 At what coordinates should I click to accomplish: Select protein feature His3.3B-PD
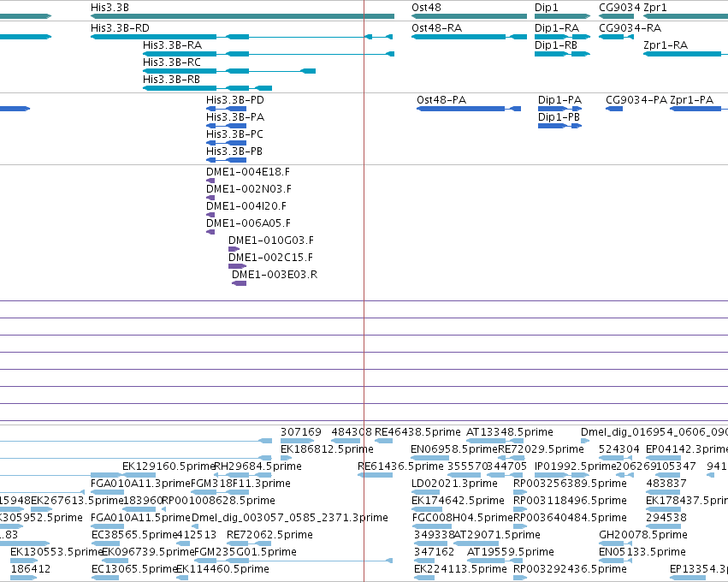click(x=226, y=109)
